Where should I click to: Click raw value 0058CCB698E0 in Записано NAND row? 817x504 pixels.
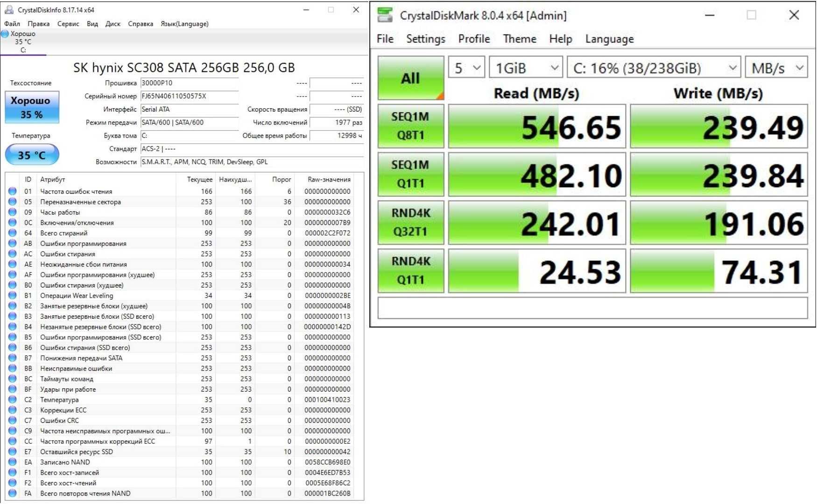click(x=327, y=462)
